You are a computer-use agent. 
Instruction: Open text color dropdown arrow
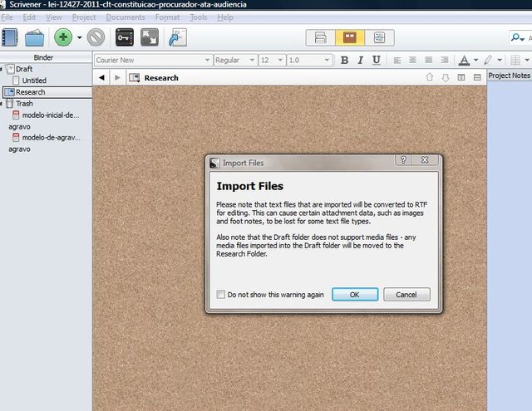tap(476, 61)
